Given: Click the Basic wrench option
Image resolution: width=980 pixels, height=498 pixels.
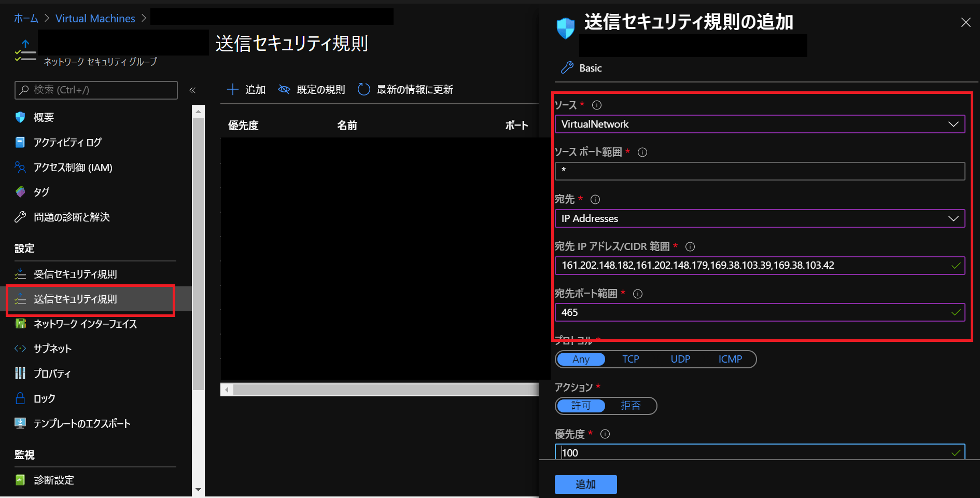Looking at the screenshot, I should pyautogui.click(x=581, y=68).
